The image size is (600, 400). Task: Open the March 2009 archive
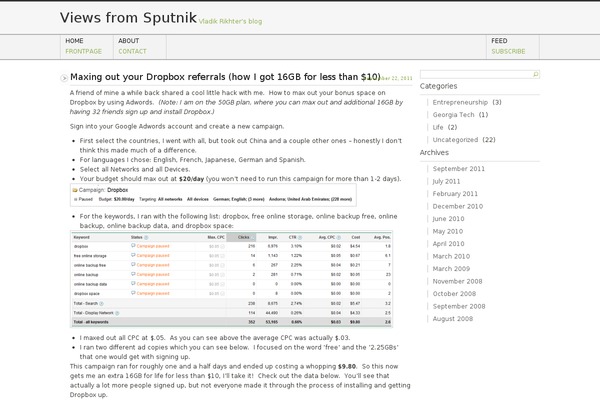[x=451, y=269]
